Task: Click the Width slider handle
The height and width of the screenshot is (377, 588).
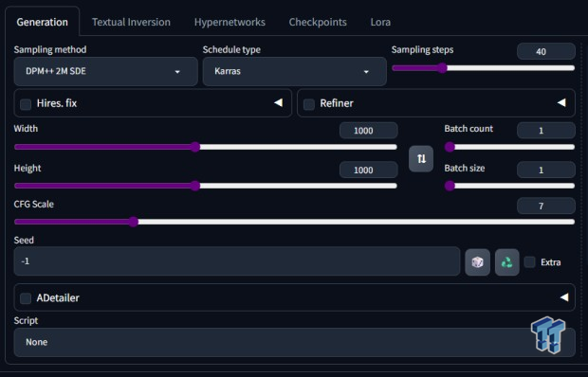Action: tap(195, 147)
